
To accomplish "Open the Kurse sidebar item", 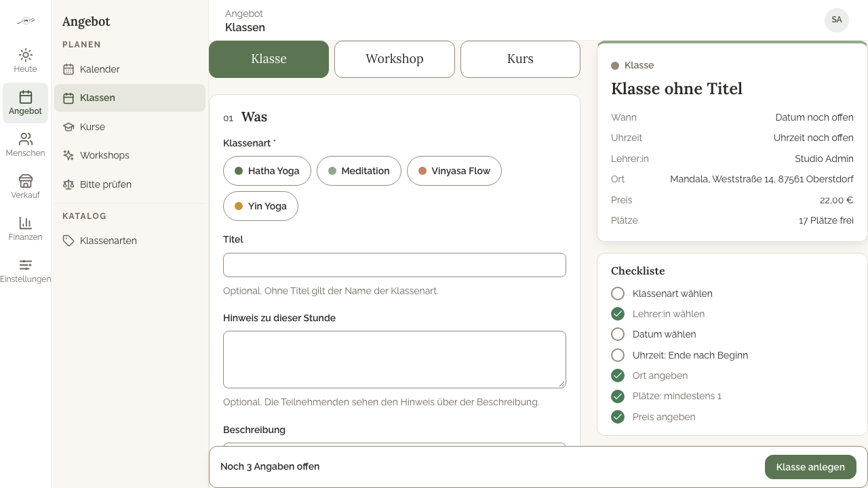I will [130, 127].
